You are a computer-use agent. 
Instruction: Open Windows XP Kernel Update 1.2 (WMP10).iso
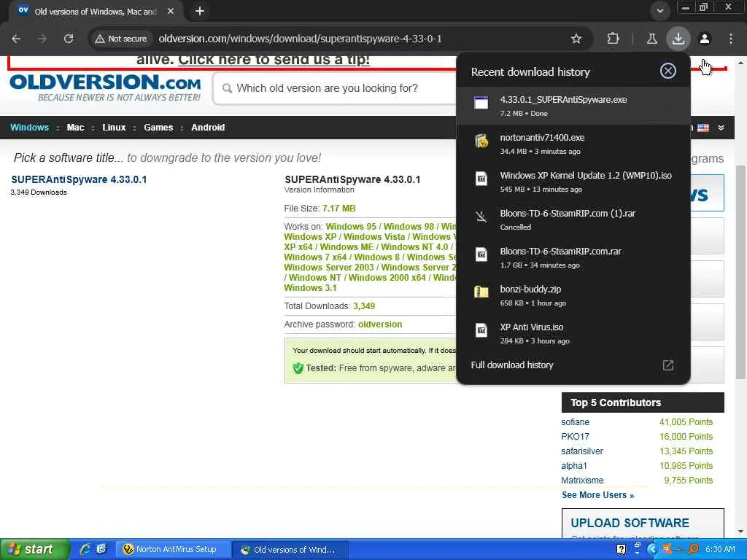click(x=573, y=182)
